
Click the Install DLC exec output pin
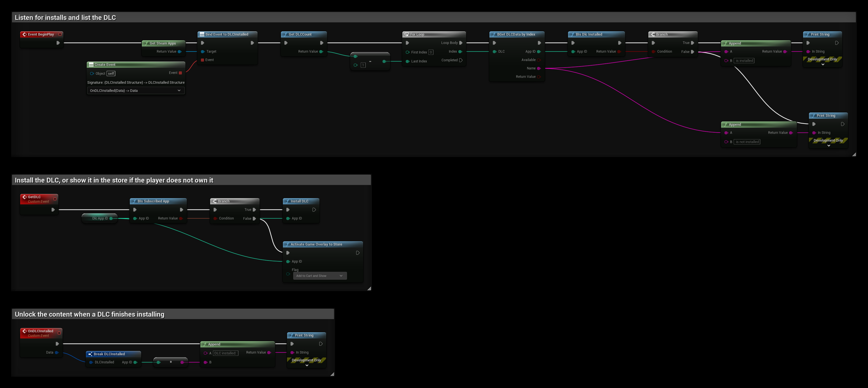point(314,210)
